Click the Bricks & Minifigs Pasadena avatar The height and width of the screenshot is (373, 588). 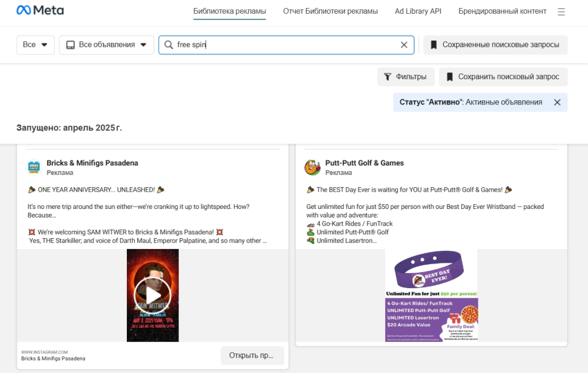click(34, 167)
